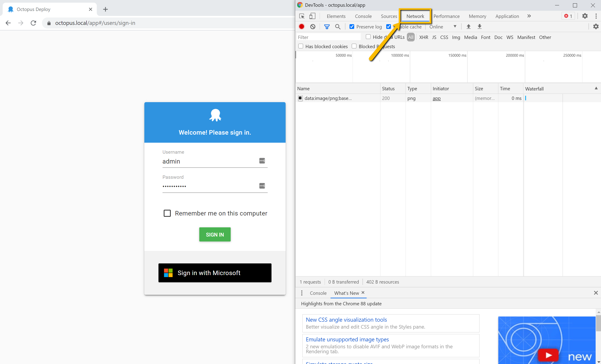Click the clear network log icon
The height and width of the screenshot is (364, 601).
tap(313, 27)
